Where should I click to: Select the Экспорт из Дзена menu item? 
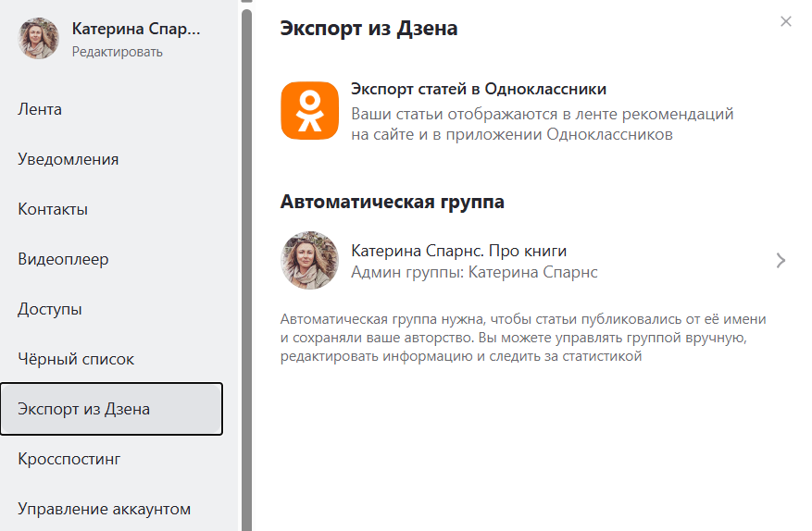pyautogui.click(x=111, y=409)
